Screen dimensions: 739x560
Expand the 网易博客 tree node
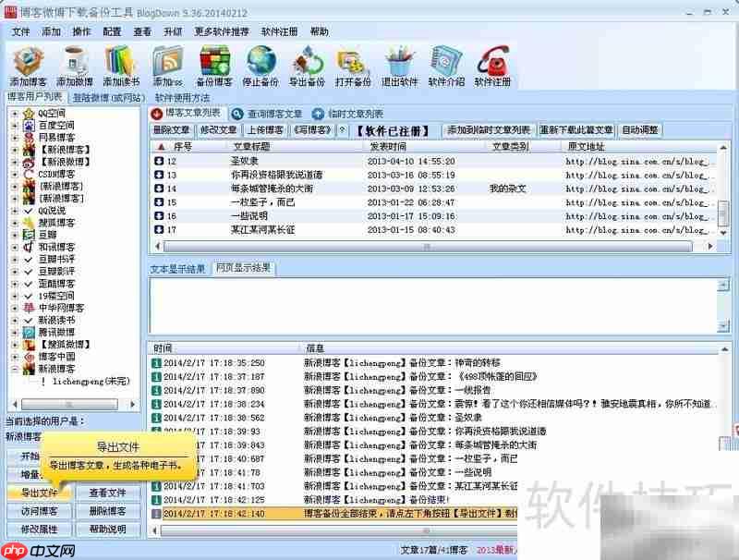pyautogui.click(x=15, y=138)
